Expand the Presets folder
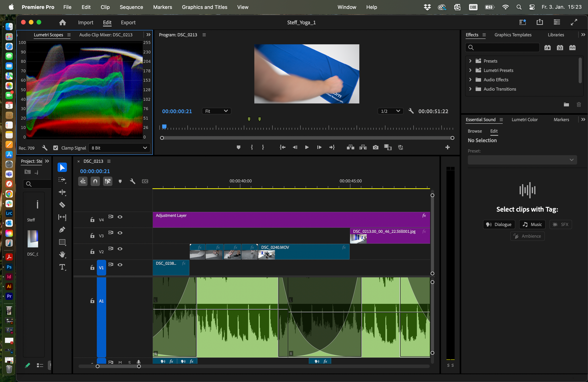Screen dimensions: 588x382 470,61
